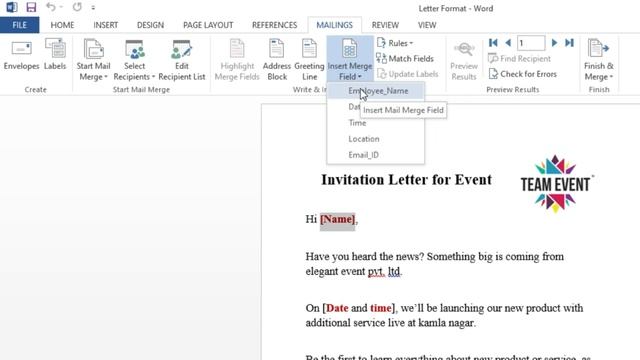
Task: Click the flagged word ltd
Action: click(394, 271)
